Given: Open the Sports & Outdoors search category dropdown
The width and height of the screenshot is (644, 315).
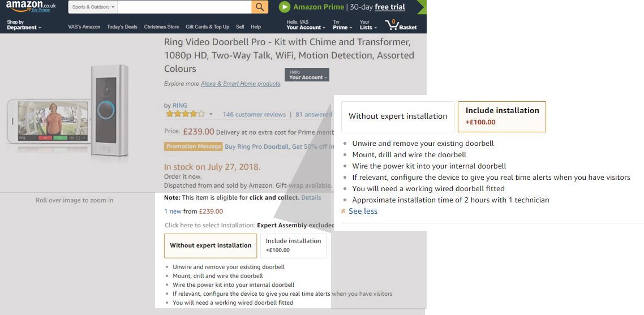Looking at the screenshot, I should coord(93,7).
